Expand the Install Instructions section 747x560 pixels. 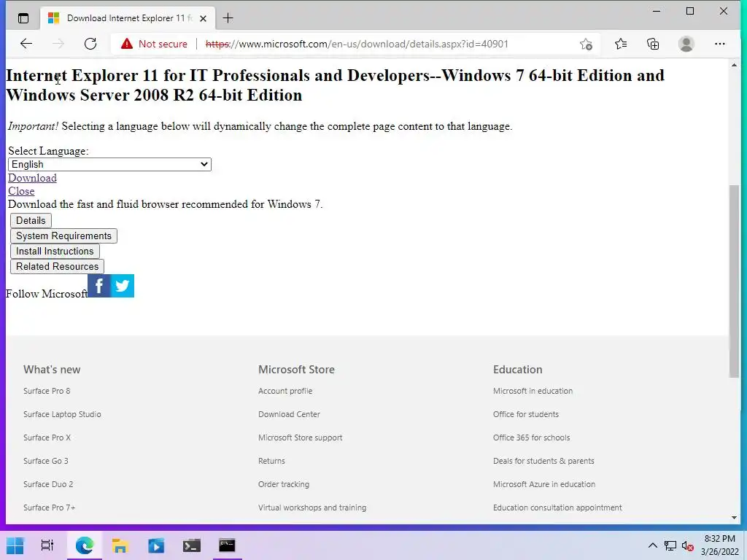(55, 251)
